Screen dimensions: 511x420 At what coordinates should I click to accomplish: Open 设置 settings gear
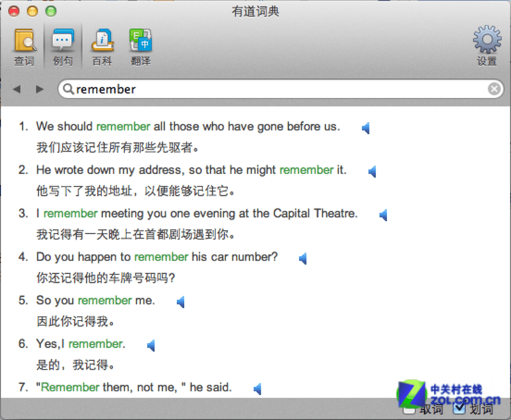pyautogui.click(x=487, y=46)
